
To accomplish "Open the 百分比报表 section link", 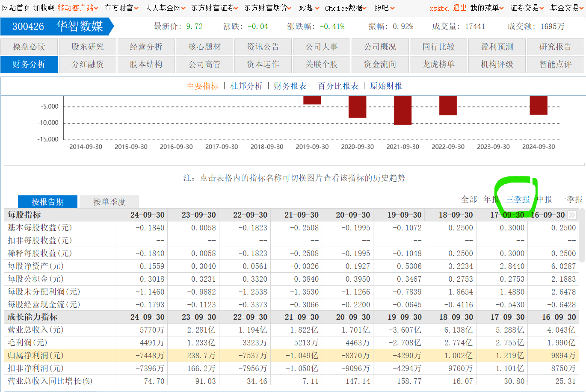I will (x=338, y=86).
